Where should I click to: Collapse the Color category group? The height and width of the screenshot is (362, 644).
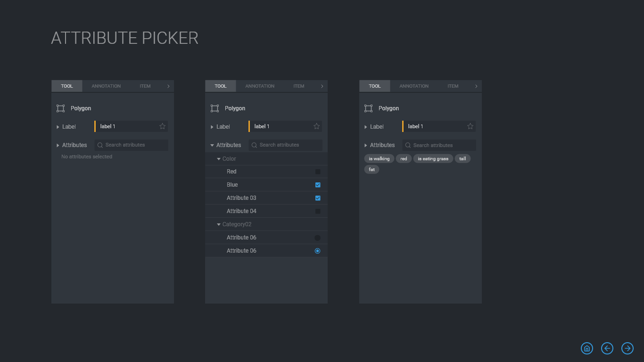(x=219, y=159)
